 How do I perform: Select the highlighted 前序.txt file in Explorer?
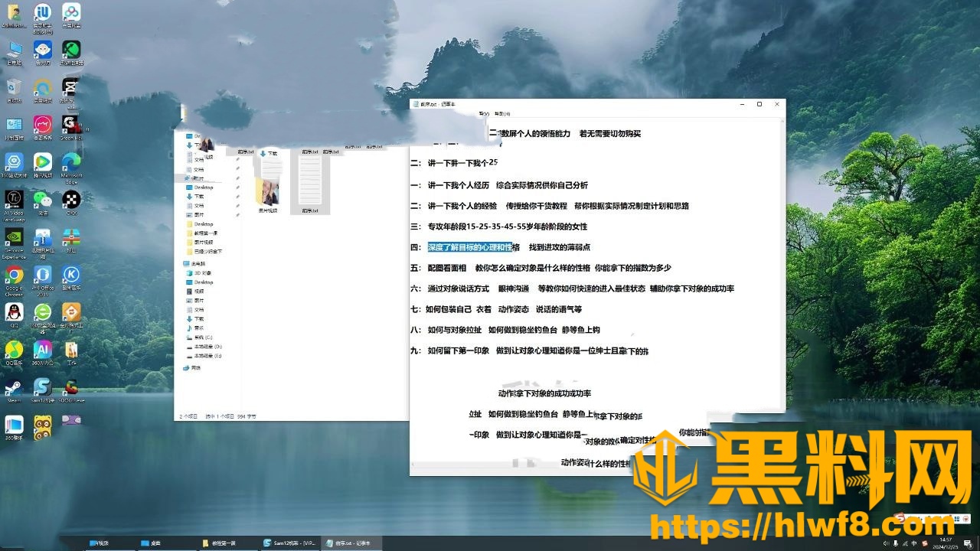[310, 184]
